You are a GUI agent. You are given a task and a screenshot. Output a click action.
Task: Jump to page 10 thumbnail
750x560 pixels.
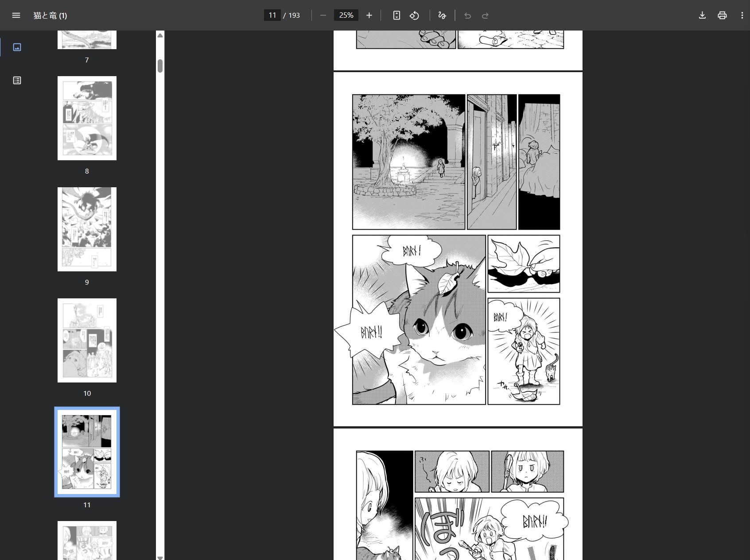[87, 340]
